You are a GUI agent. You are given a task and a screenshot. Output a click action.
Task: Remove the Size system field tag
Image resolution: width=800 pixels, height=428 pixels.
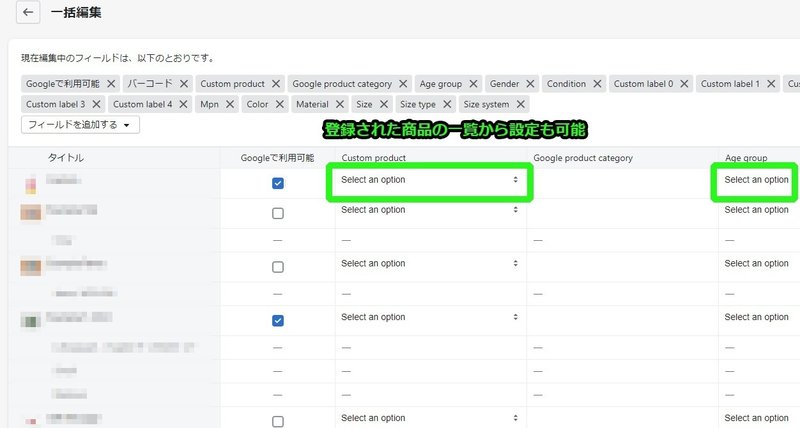point(520,104)
